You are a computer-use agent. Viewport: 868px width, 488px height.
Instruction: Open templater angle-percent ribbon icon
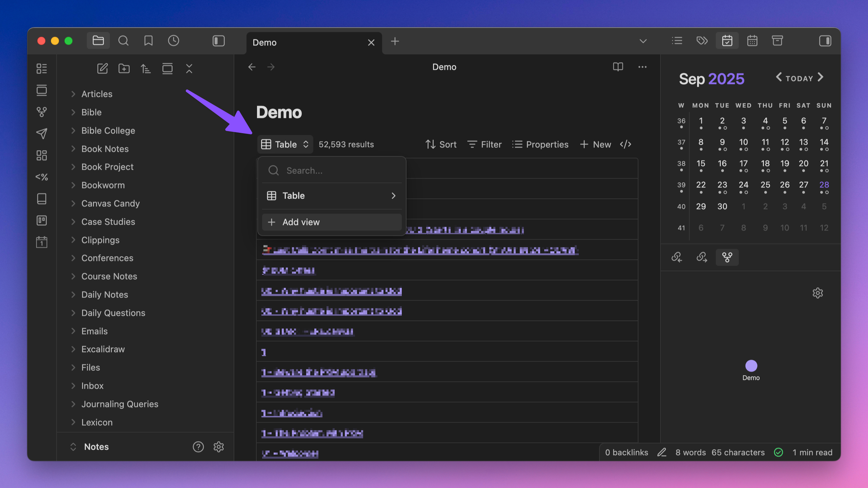(42, 177)
